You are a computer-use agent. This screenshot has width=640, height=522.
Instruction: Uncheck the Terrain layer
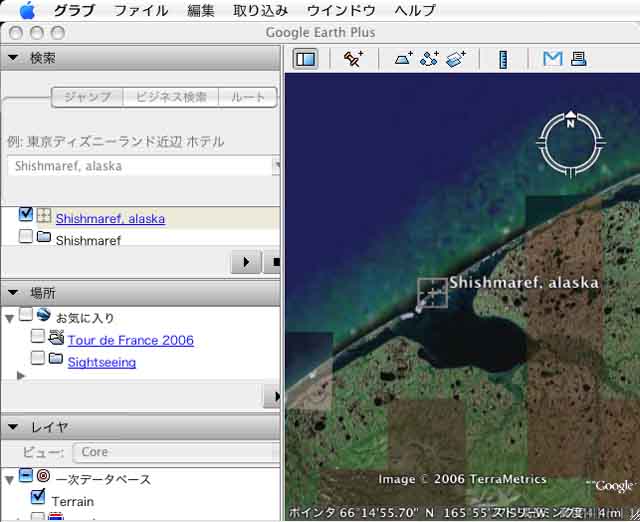click(x=38, y=496)
